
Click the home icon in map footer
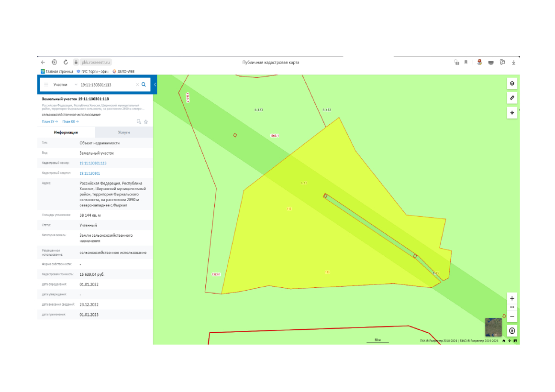[504, 341]
